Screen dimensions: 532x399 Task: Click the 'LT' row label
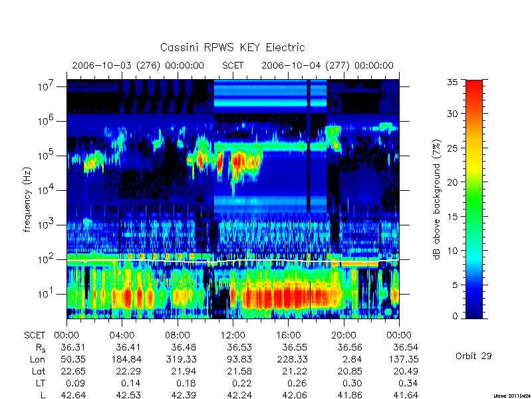point(41,383)
